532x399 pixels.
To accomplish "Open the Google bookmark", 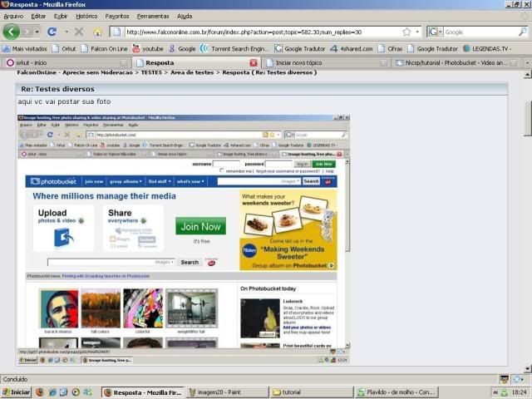I will coord(182,48).
